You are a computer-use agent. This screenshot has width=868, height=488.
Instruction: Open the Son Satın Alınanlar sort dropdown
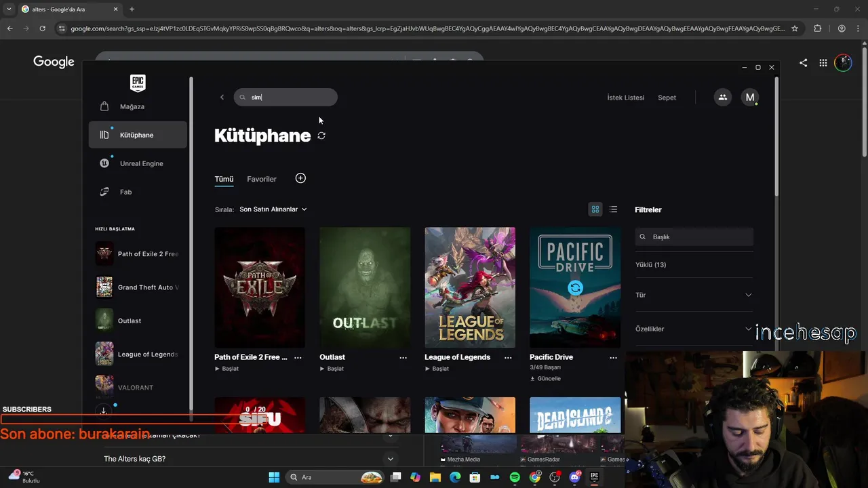273,209
